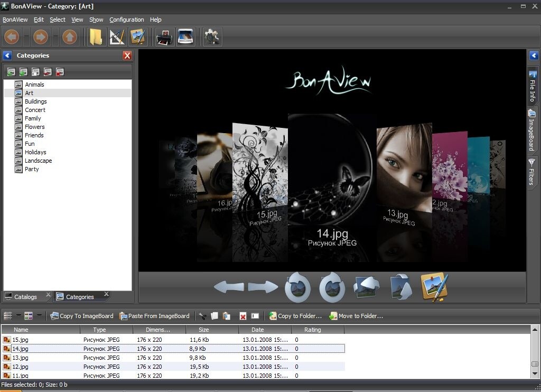Flip the image horizontally
Image resolution: width=541 pixels, height=392 pixels.
coord(366,287)
